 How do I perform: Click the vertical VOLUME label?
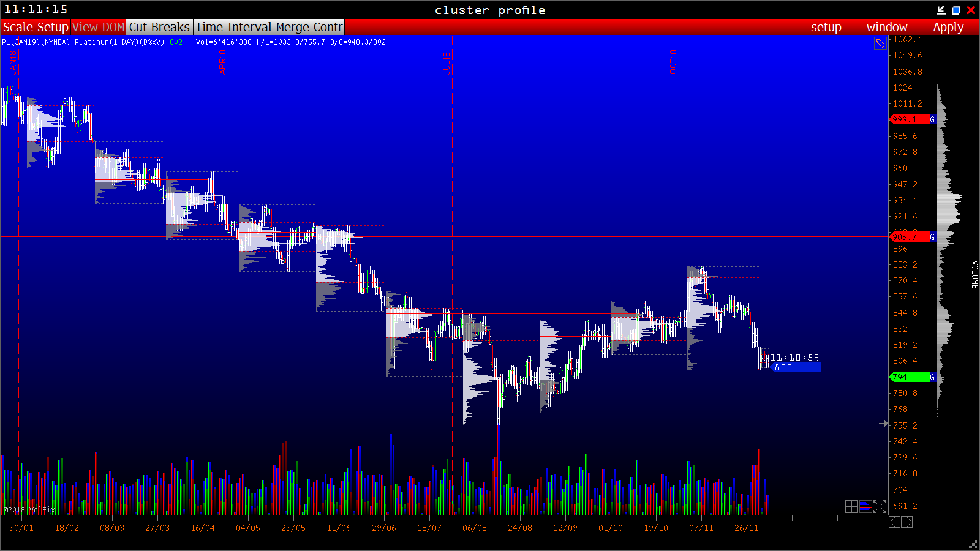(974, 274)
